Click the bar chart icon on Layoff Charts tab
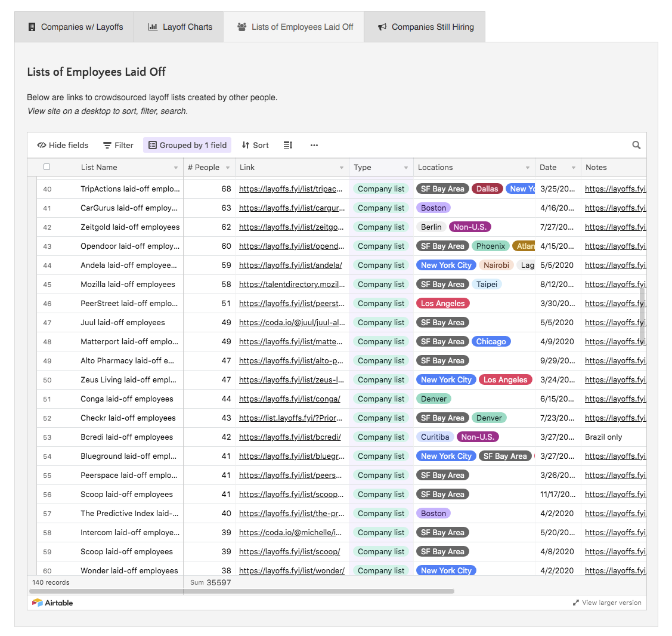672x636 pixels. 153,27
